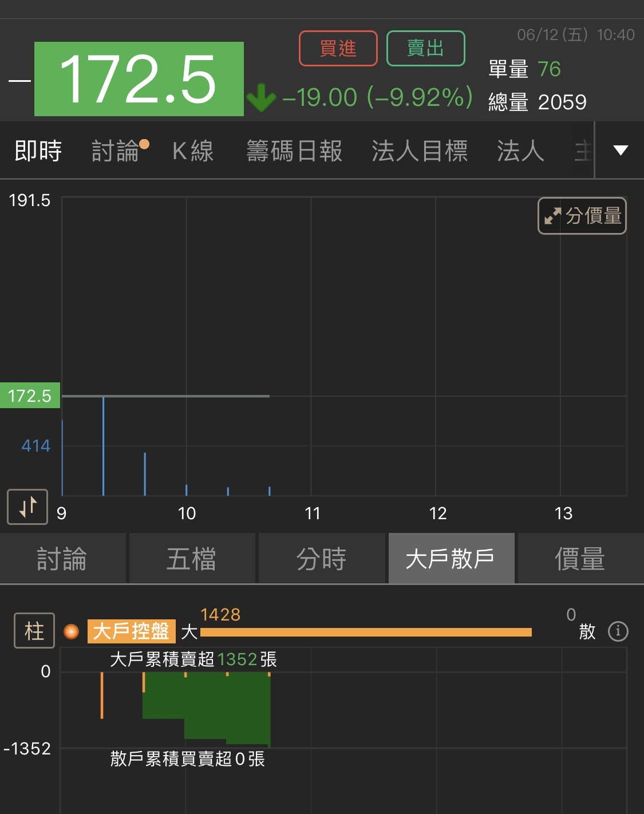Click the large 172.5 price display

(x=139, y=79)
